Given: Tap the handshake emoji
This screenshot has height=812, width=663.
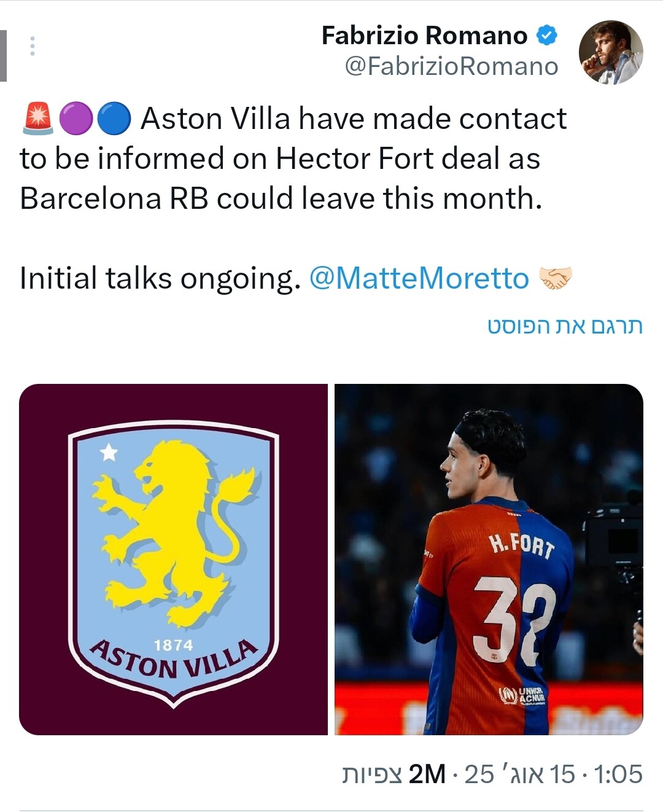Looking at the screenshot, I should click(556, 278).
